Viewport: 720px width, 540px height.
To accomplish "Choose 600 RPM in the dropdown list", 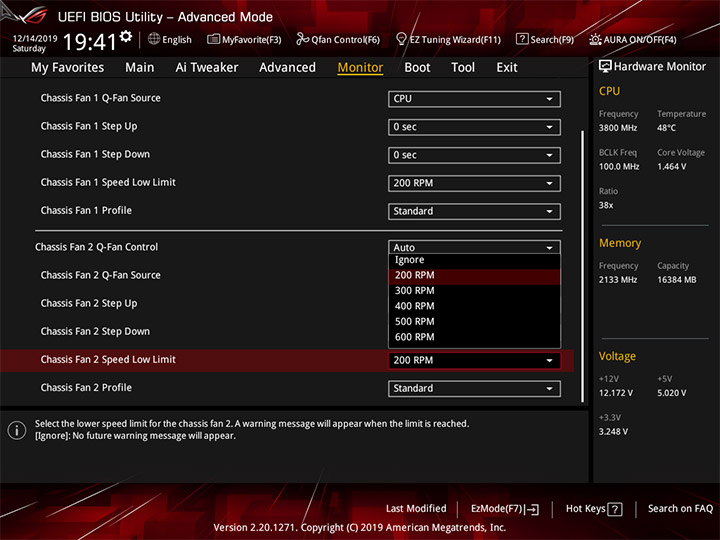I will coord(474,337).
